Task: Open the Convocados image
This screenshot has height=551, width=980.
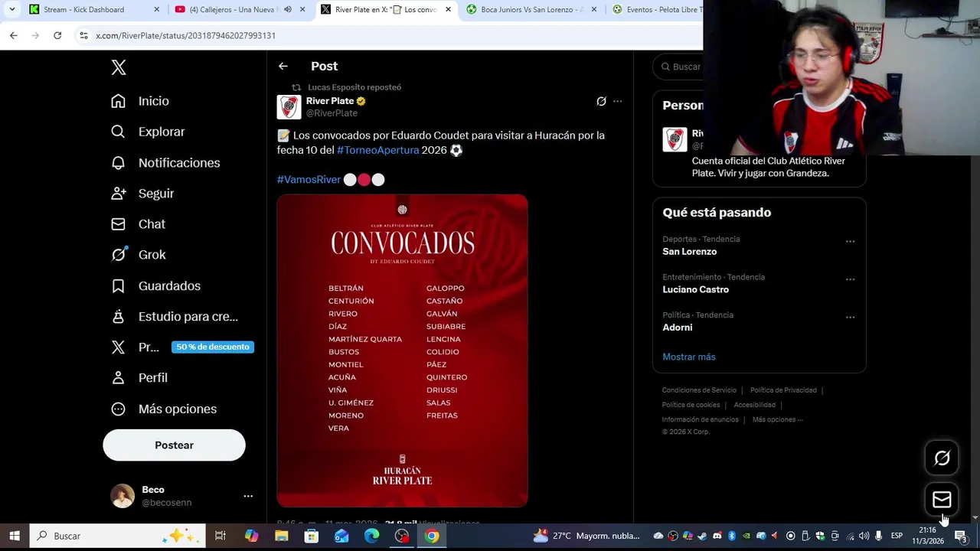Action: [402, 350]
